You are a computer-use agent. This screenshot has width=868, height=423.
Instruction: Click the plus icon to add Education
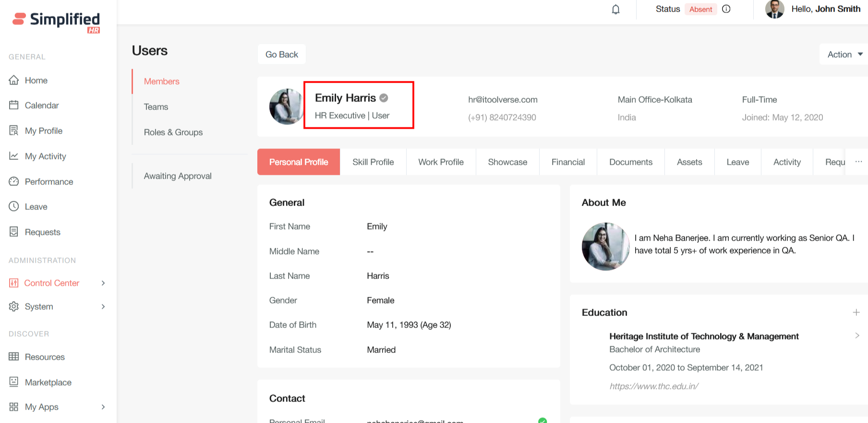(856, 313)
